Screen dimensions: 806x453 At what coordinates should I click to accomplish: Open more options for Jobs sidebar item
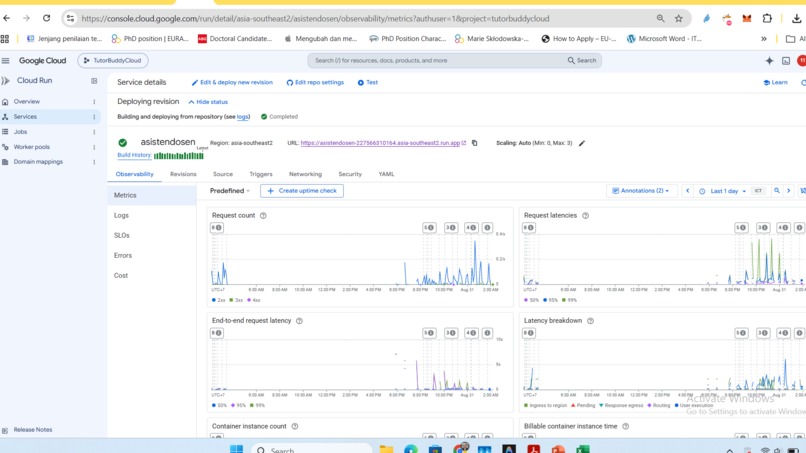94,132
